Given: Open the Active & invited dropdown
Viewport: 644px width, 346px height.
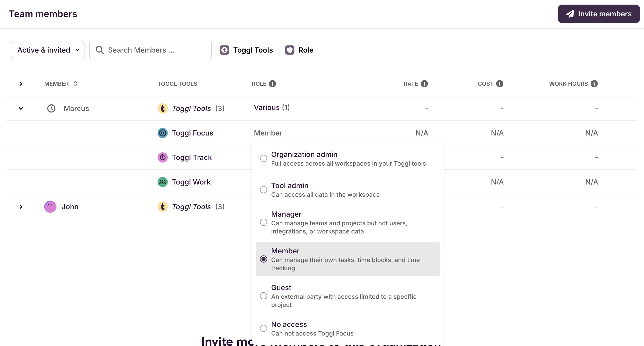Looking at the screenshot, I should [x=48, y=50].
